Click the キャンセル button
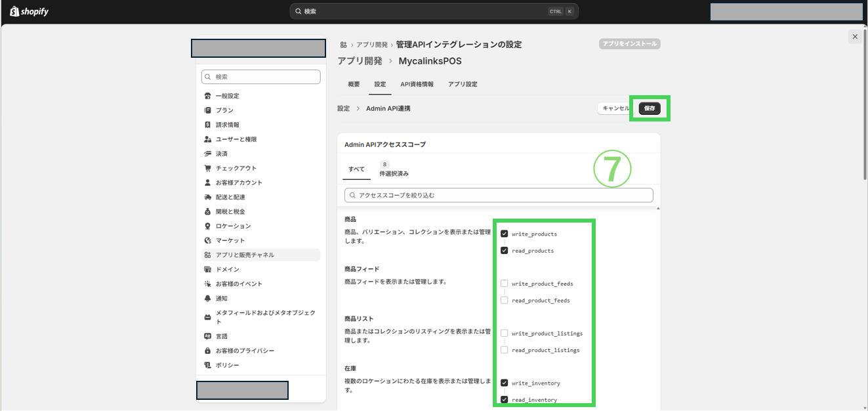The image size is (868, 411). pos(615,108)
